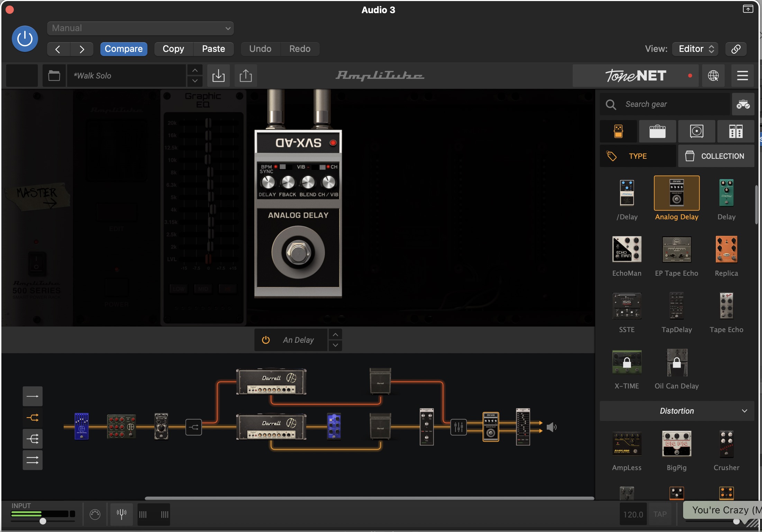762x532 pixels.
Task: Click the BLEND knob on Analog Delay
Action: [x=308, y=182]
